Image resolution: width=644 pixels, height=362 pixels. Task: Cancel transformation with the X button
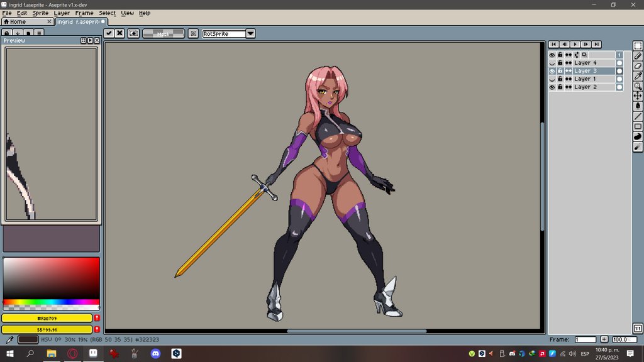(x=119, y=33)
